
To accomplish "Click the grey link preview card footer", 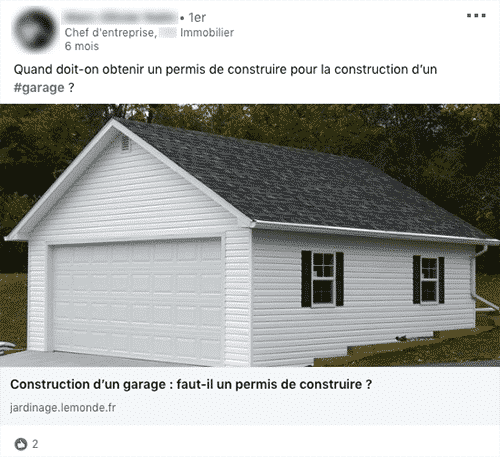I will pos(250,396).
